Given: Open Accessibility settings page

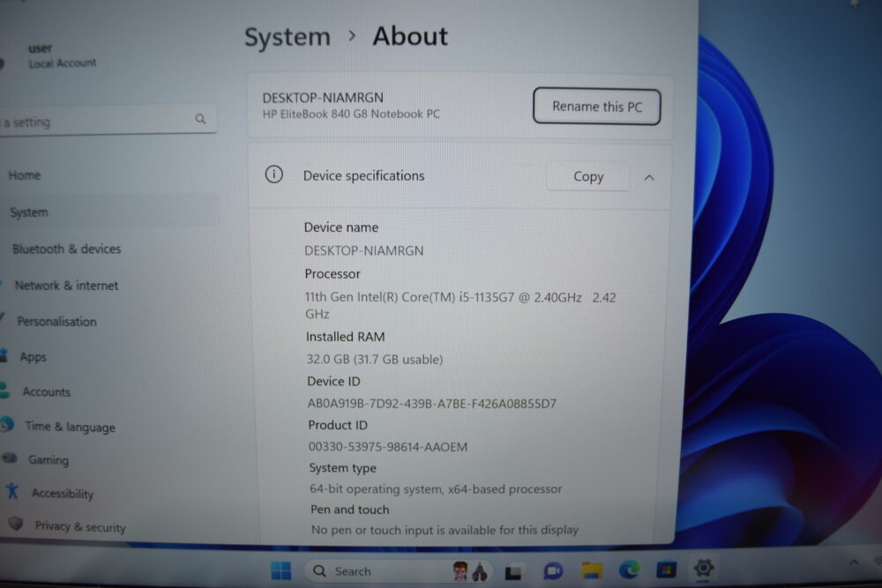Looking at the screenshot, I should [x=63, y=494].
